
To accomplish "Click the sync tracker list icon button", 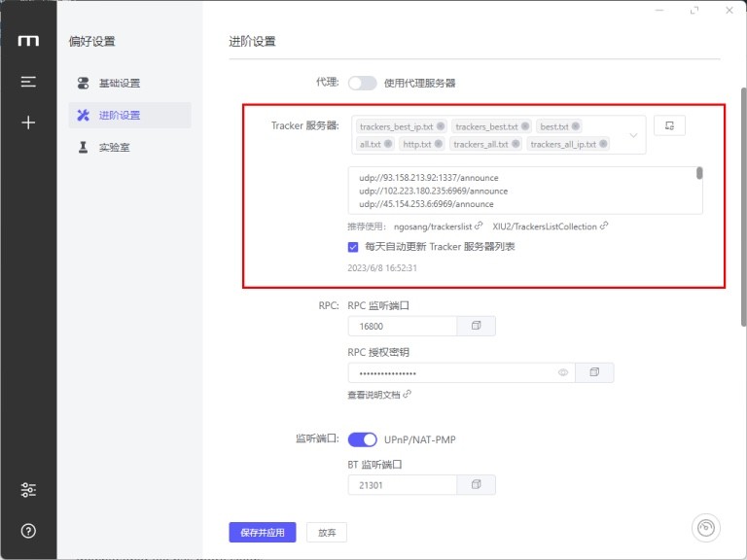I will (x=669, y=125).
